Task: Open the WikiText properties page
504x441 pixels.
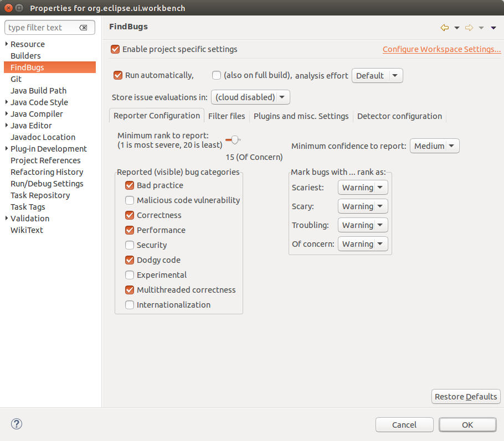Action: 27,230
